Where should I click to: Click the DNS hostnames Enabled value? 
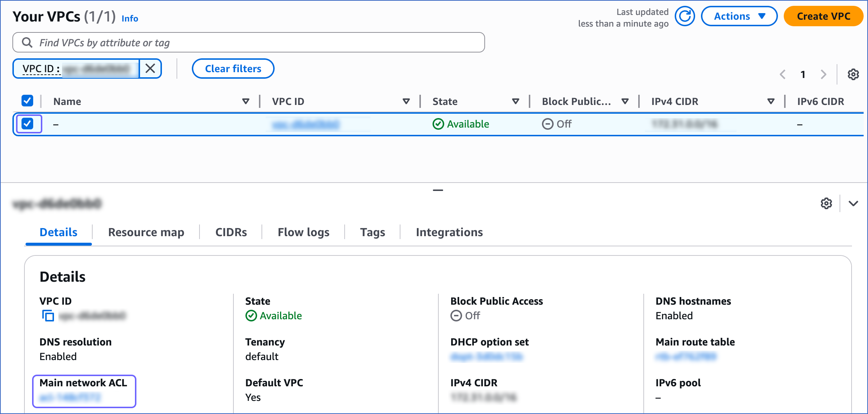coord(674,316)
